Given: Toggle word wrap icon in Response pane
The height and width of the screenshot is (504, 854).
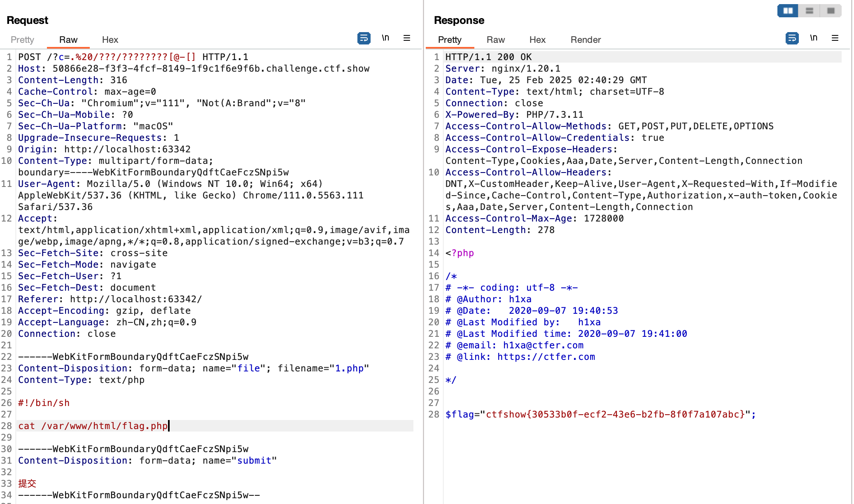Looking at the screenshot, I should (x=792, y=38).
